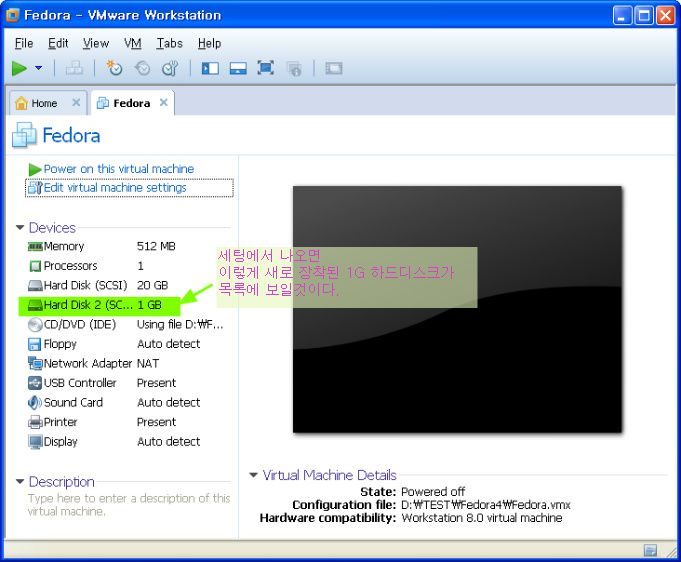Click the Display monitor icon
The image size is (681, 562).
click(x=35, y=442)
